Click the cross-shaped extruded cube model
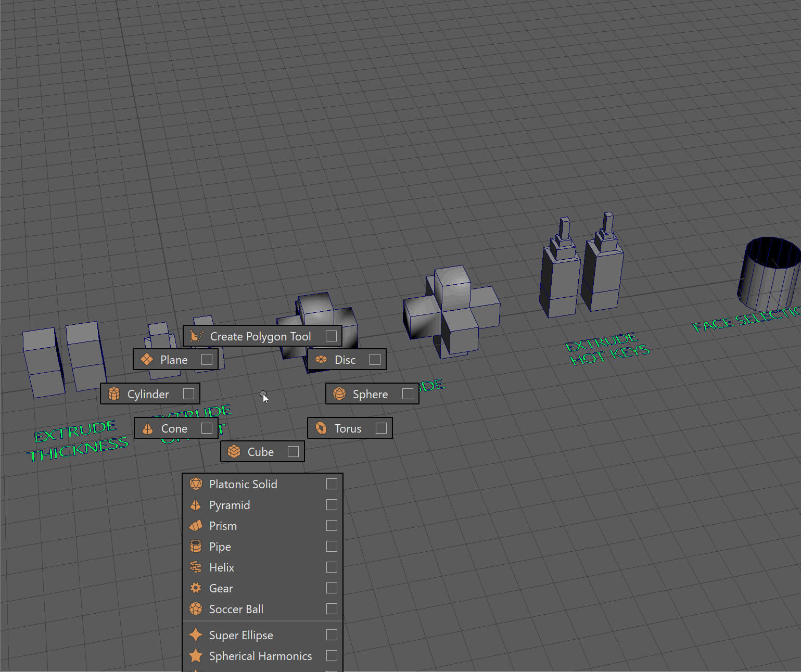801x672 pixels. pos(451,312)
